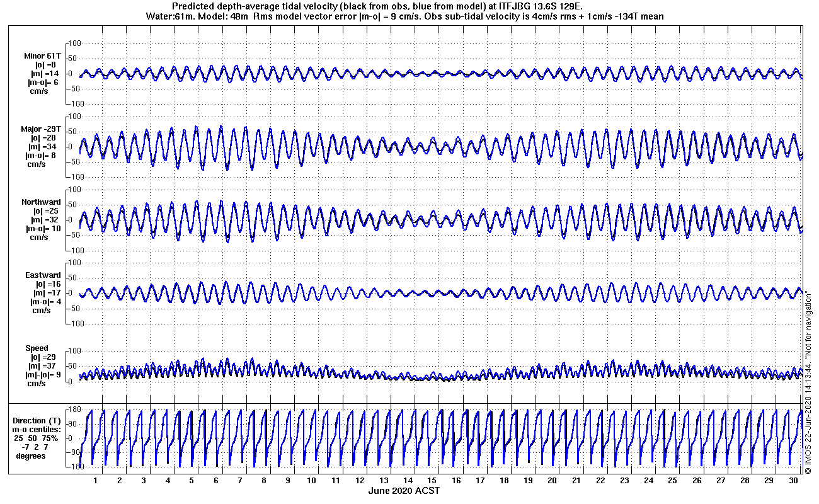This screenshot has width=819, height=504.
Task: Click day 30 on the date axis
Action: (x=793, y=481)
